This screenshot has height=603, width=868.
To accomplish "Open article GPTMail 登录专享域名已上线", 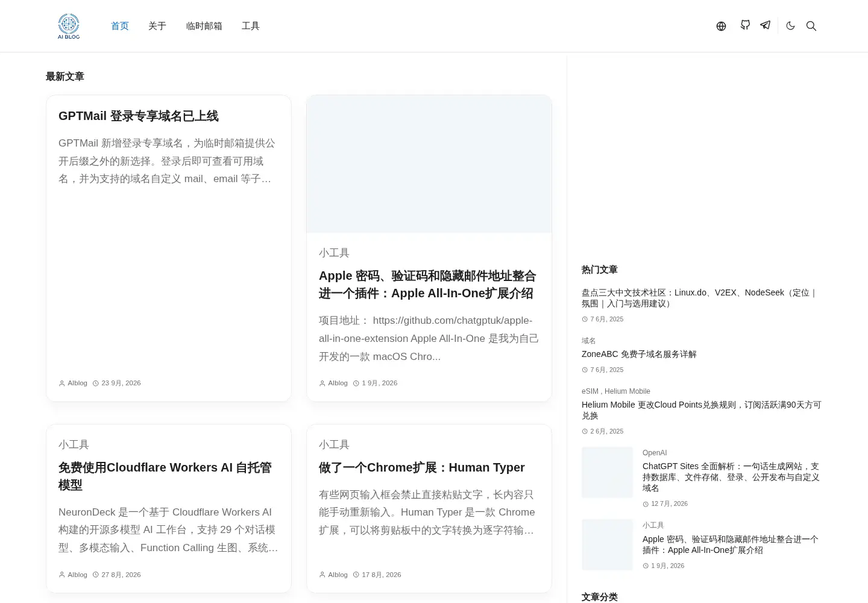I will (139, 116).
